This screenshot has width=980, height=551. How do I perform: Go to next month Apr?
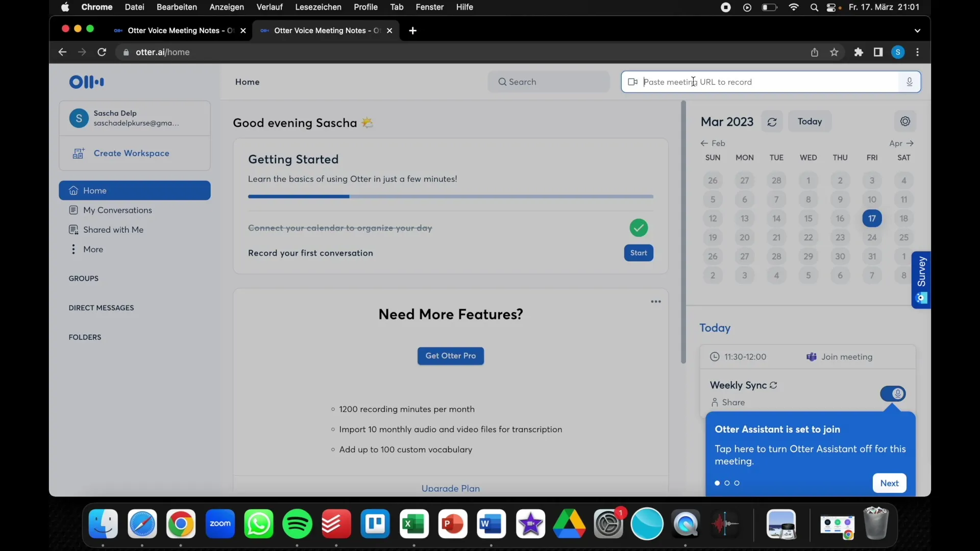click(901, 143)
